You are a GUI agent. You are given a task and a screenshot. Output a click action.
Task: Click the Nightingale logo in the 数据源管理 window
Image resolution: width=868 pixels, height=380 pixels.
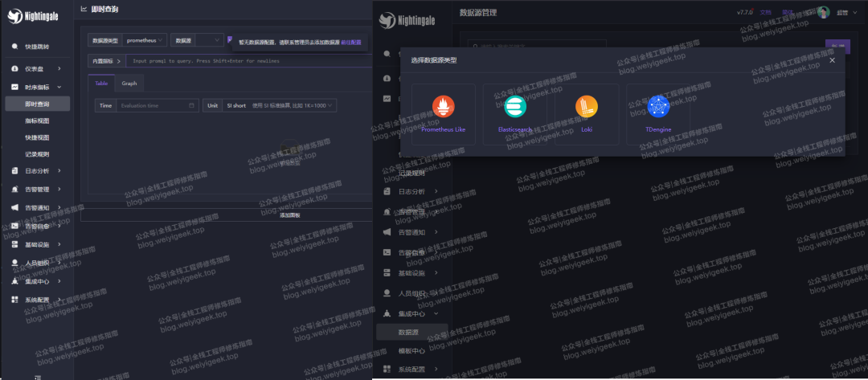(407, 20)
